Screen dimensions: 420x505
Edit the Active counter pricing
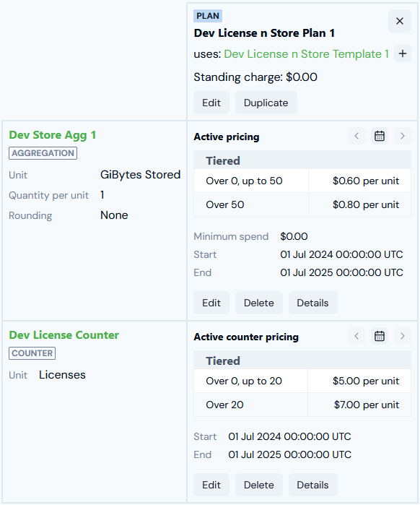(x=211, y=485)
